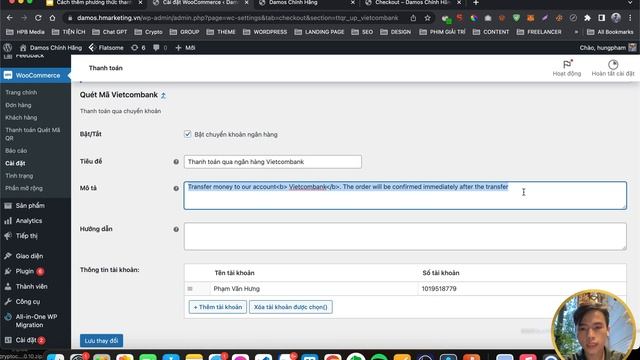Open the Extensions puzzle icon
The image size is (640, 360).
[587, 18]
